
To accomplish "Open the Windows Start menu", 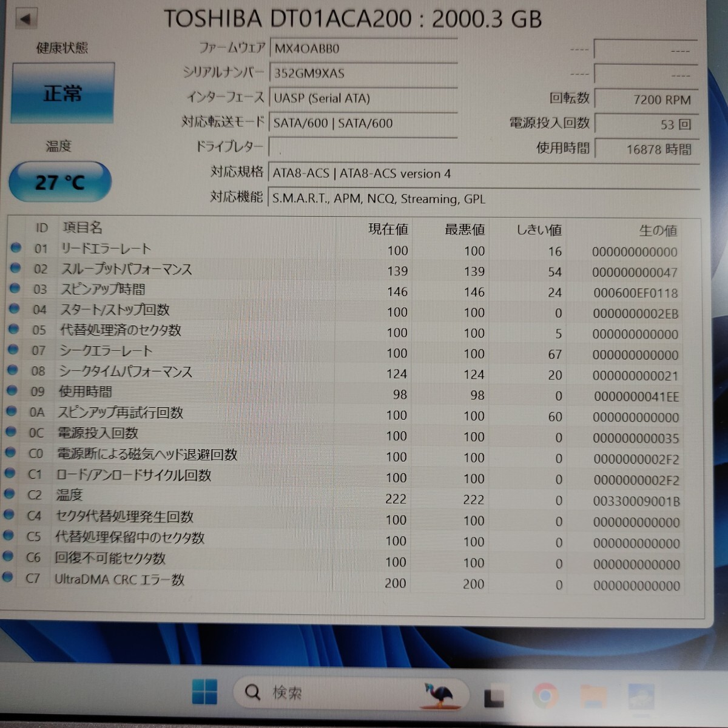I will (x=204, y=692).
